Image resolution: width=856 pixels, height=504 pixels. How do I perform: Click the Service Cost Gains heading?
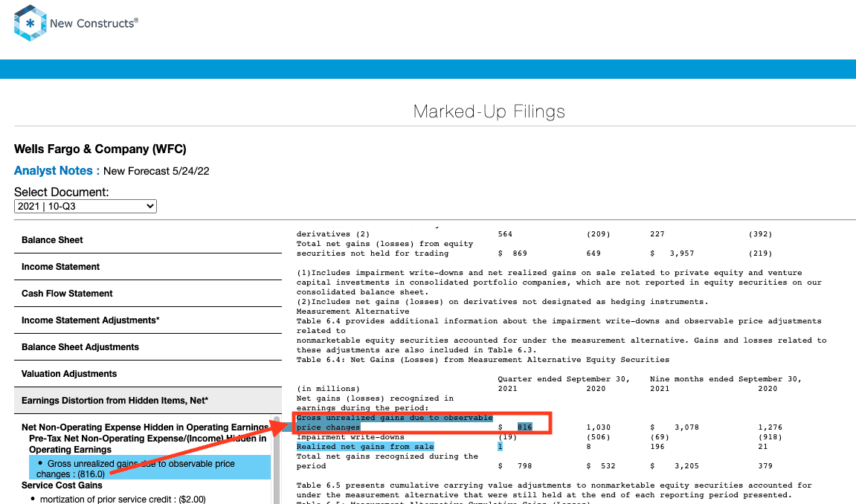pos(62,485)
